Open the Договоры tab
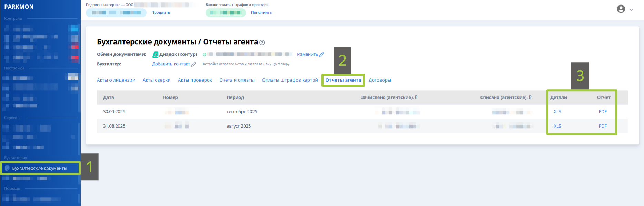This screenshot has width=644, height=206. tap(380, 80)
